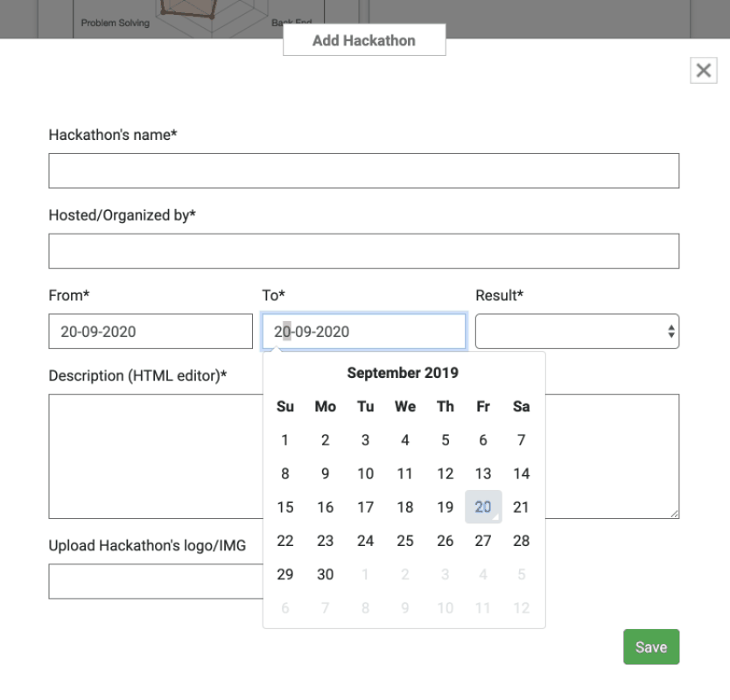Choose greyed-out day 12 of next month
This screenshot has width=730, height=700.
click(x=522, y=608)
